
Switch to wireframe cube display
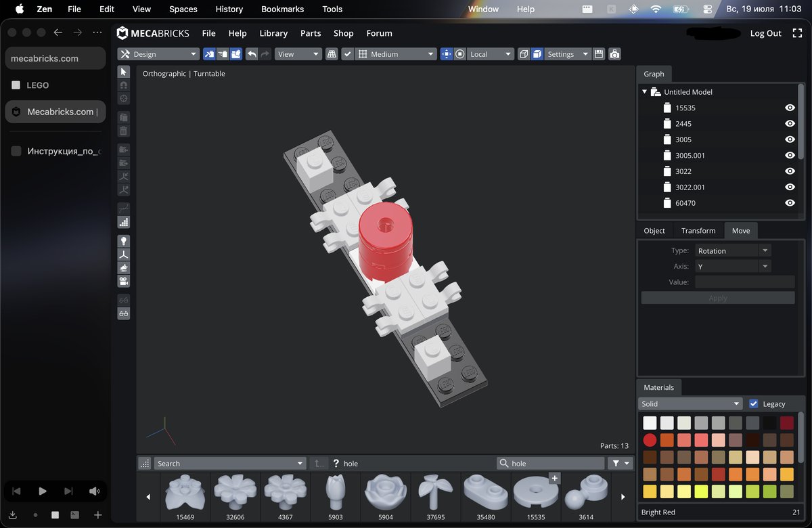click(524, 54)
